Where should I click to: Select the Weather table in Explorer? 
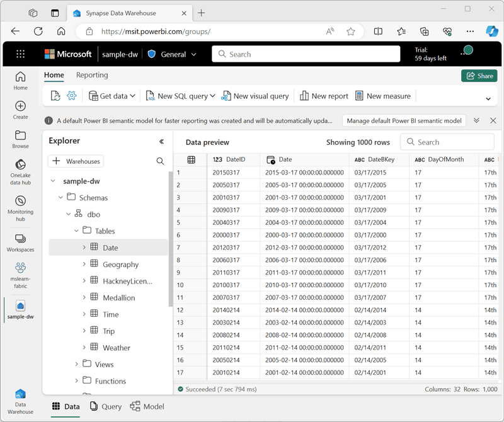tap(117, 348)
